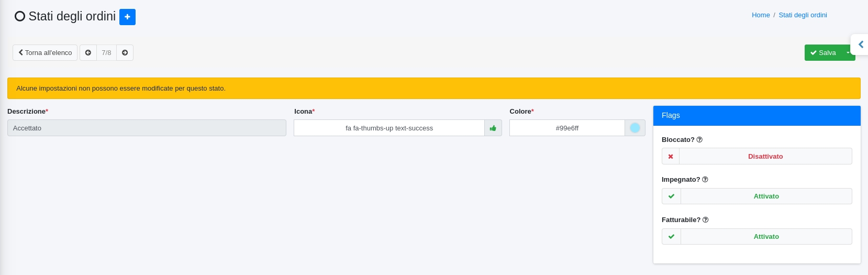Toggle the Fatturabile flag

[756, 237]
